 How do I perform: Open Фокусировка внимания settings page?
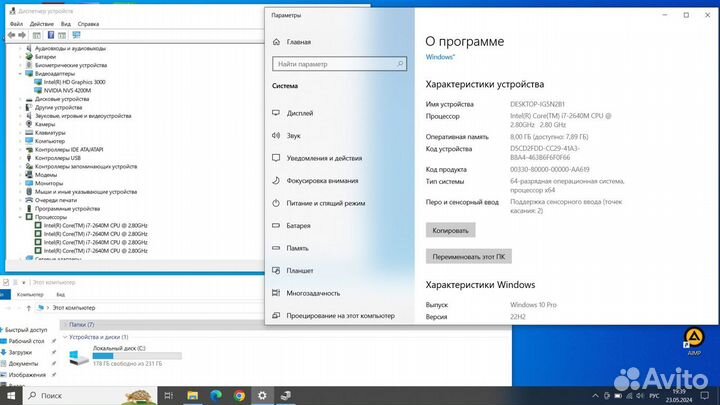322,180
